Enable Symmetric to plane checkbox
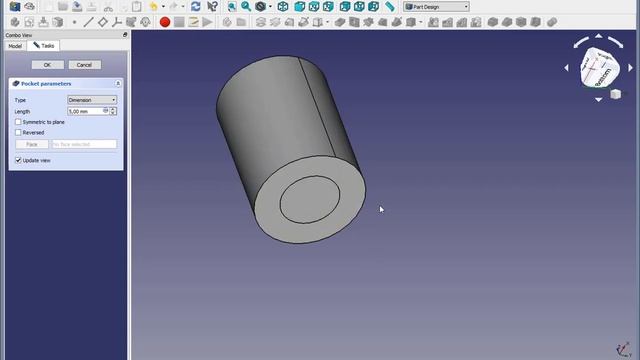The width and height of the screenshot is (640, 360). coord(18,122)
